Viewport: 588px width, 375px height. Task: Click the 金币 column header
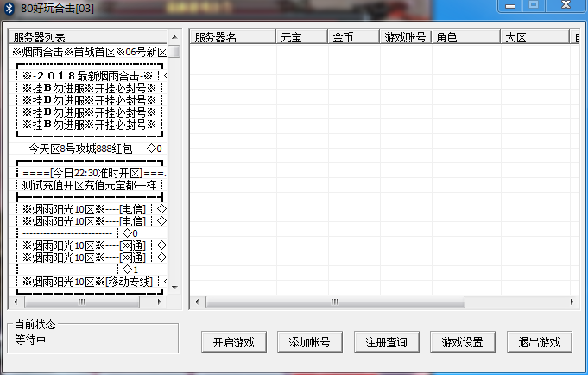[354, 37]
